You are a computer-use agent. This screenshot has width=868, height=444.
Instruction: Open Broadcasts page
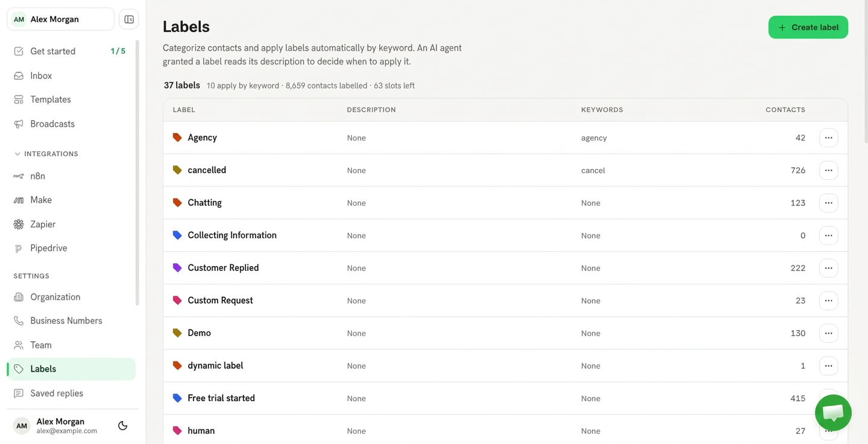71,124
